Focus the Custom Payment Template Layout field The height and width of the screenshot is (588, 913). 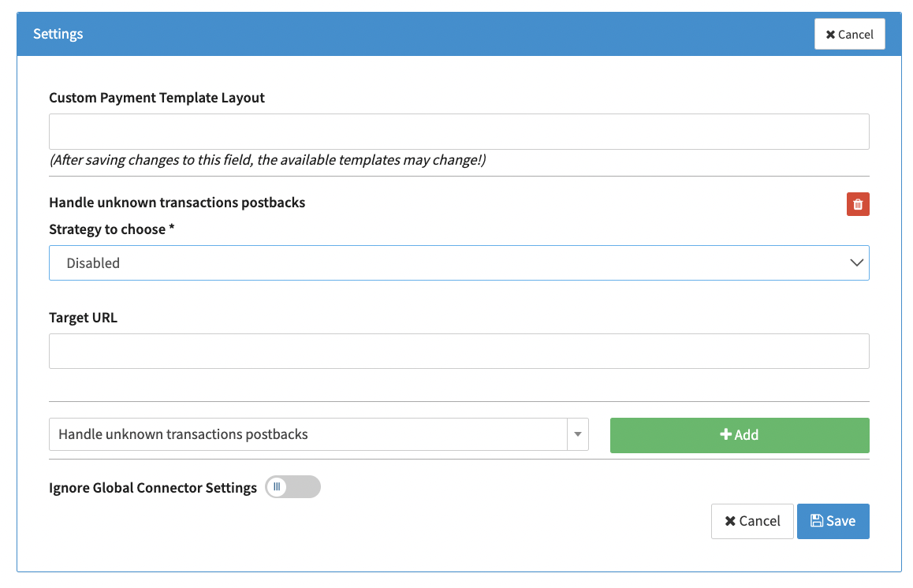click(x=459, y=132)
